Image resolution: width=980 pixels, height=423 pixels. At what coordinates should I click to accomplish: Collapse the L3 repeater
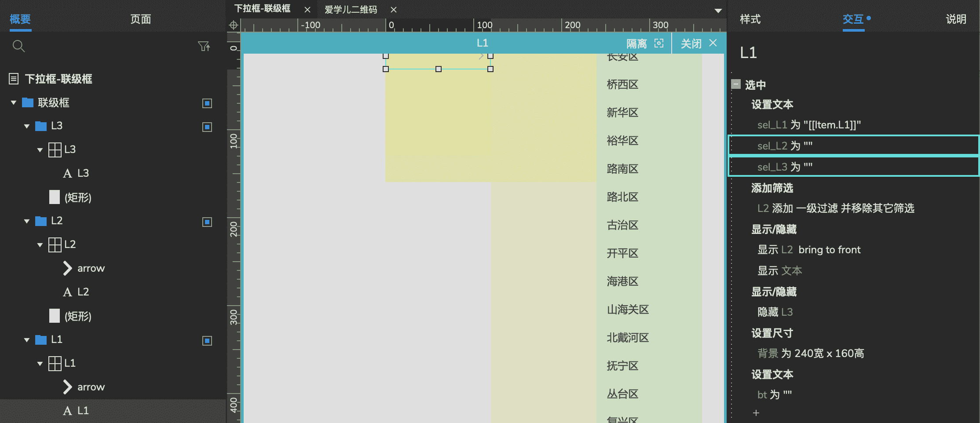40,150
